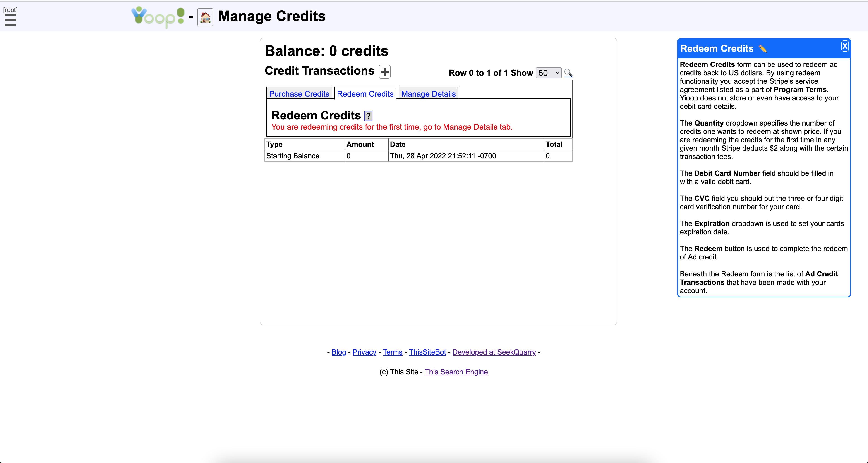This screenshot has height=463, width=868.
Task: Click the Terms footer link
Action: click(392, 352)
